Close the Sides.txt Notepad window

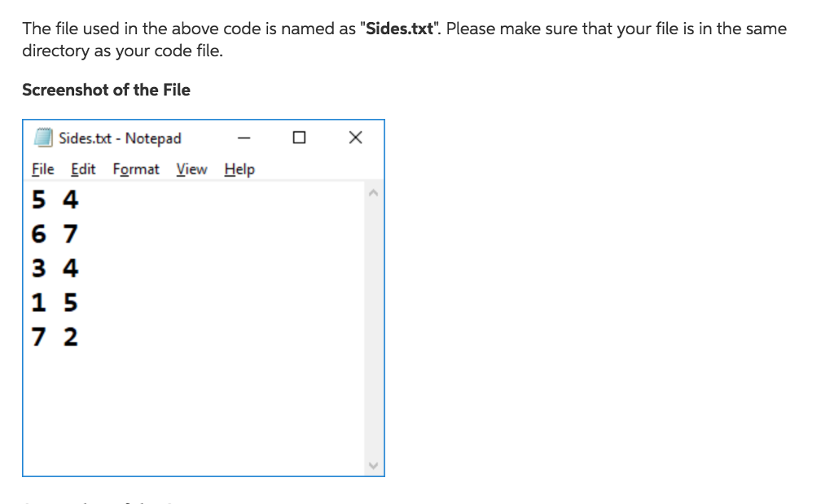click(x=355, y=138)
